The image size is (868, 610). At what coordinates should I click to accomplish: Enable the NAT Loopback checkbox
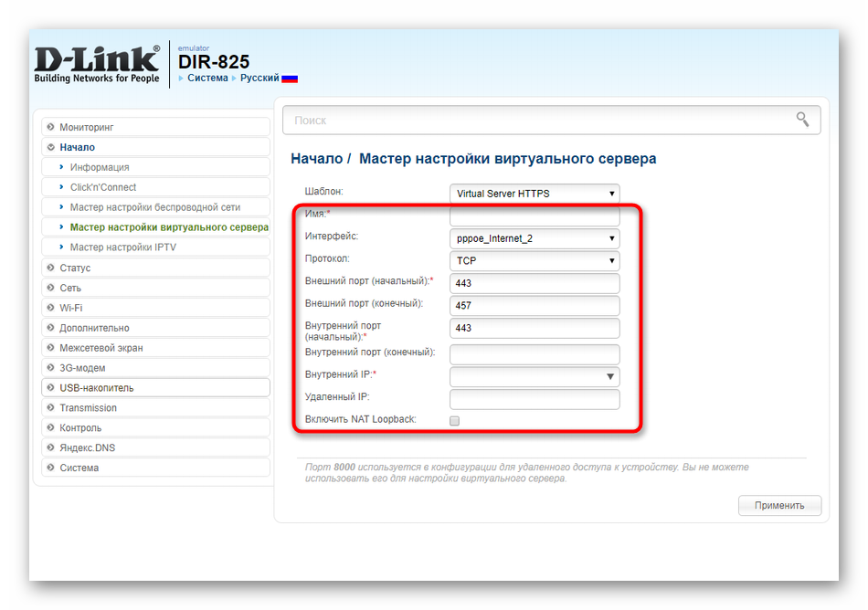point(455,420)
